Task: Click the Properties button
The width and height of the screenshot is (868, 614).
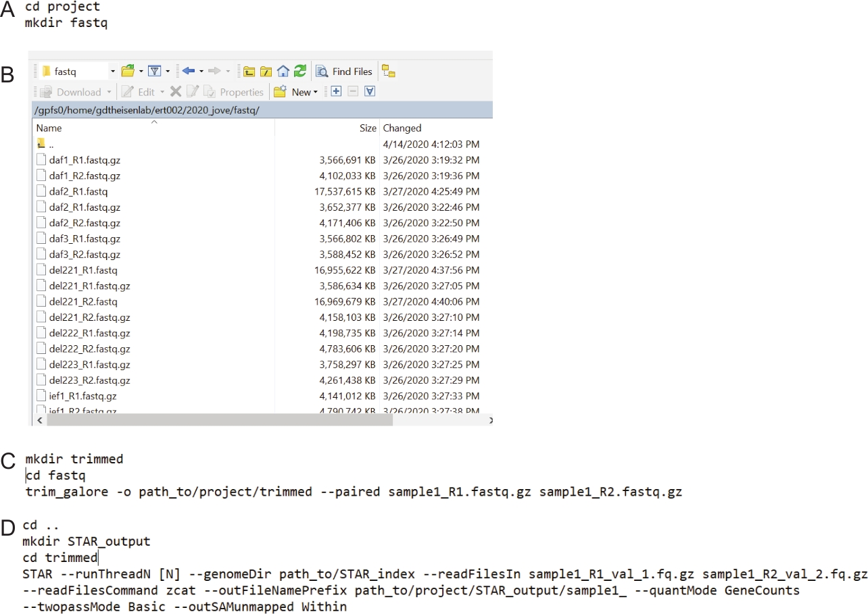Action: (x=233, y=92)
